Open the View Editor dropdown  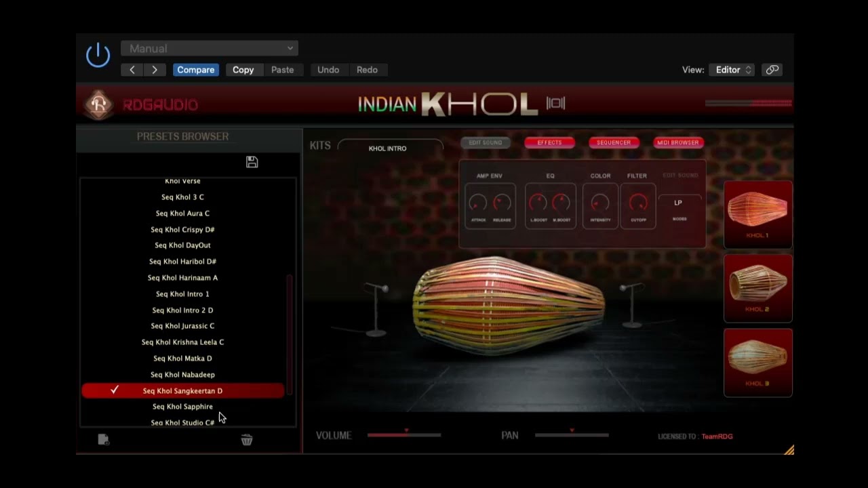(732, 70)
